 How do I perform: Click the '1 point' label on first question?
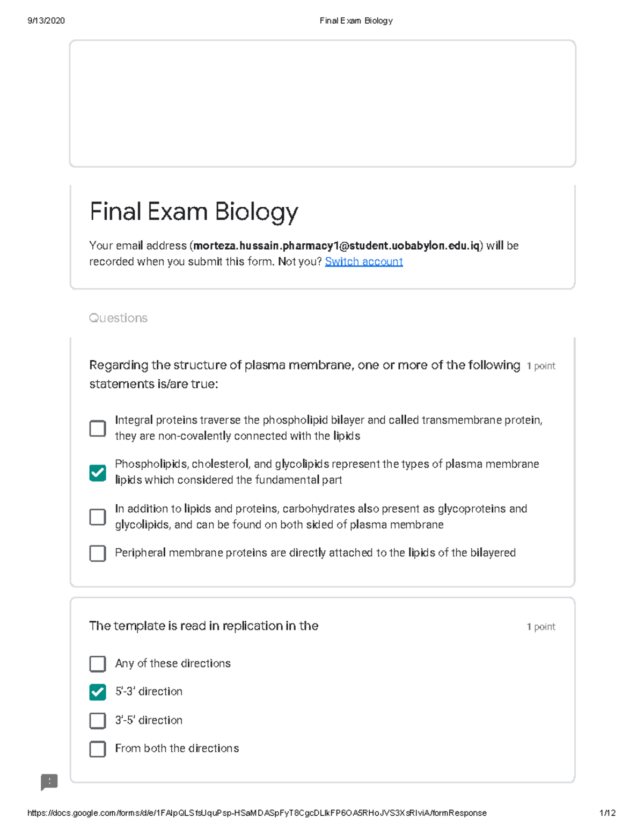[x=540, y=365]
